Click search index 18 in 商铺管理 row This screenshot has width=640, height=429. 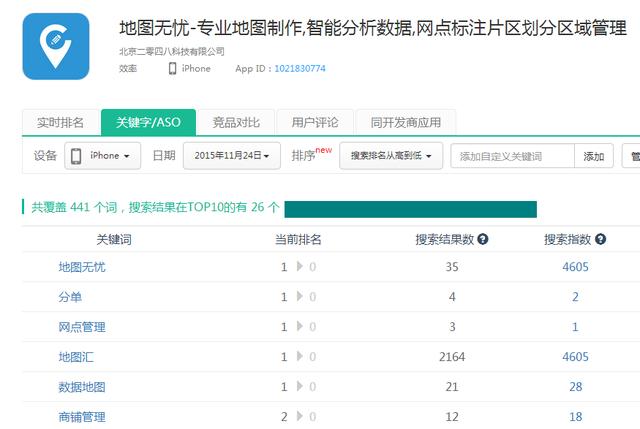(576, 417)
